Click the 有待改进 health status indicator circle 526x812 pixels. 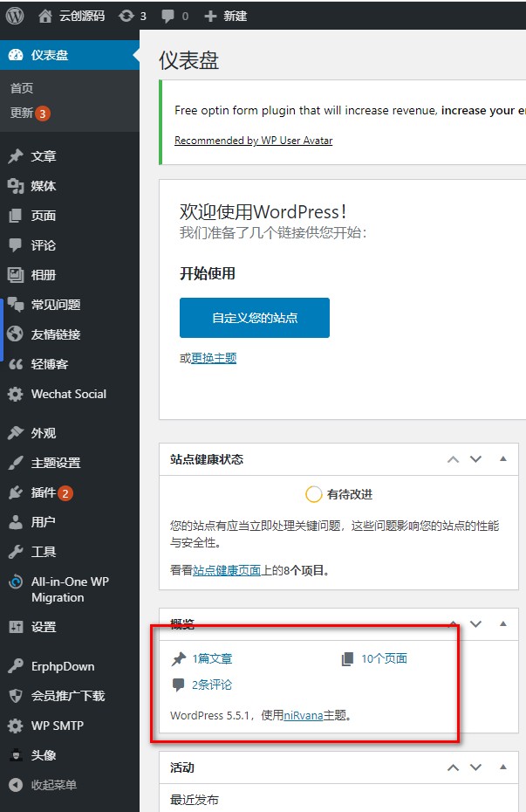pos(314,494)
